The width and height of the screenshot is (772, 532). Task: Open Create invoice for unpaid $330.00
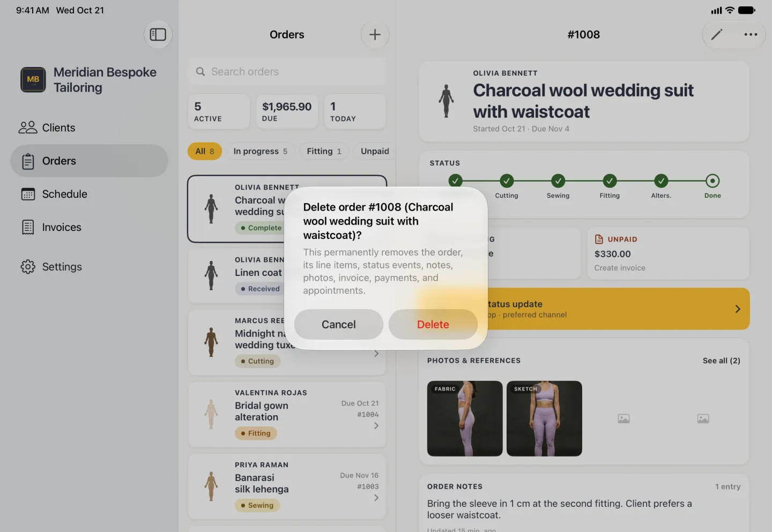coord(620,268)
